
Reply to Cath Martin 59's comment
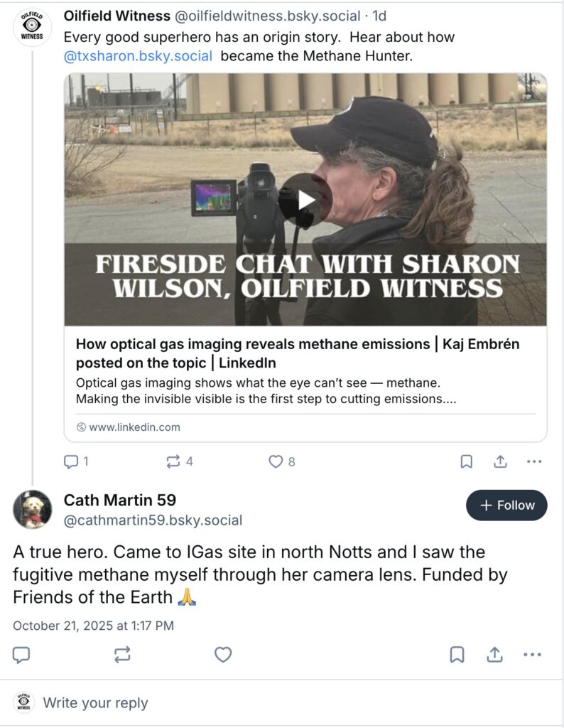click(22, 655)
